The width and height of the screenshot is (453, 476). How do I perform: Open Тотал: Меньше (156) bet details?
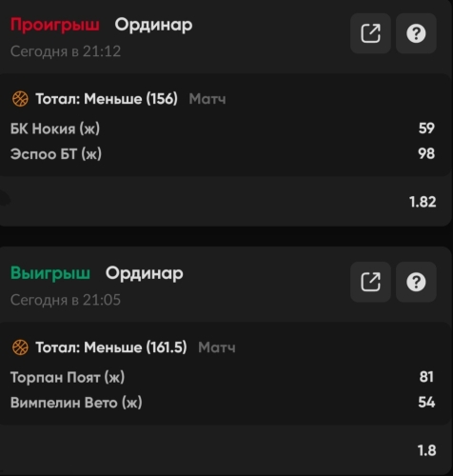tap(107, 99)
